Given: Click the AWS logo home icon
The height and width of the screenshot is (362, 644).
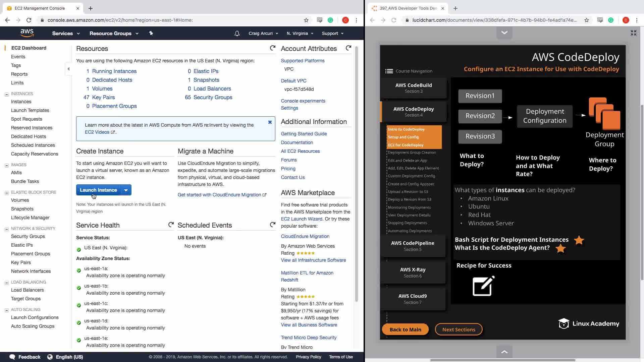Looking at the screenshot, I should pos(27,33).
